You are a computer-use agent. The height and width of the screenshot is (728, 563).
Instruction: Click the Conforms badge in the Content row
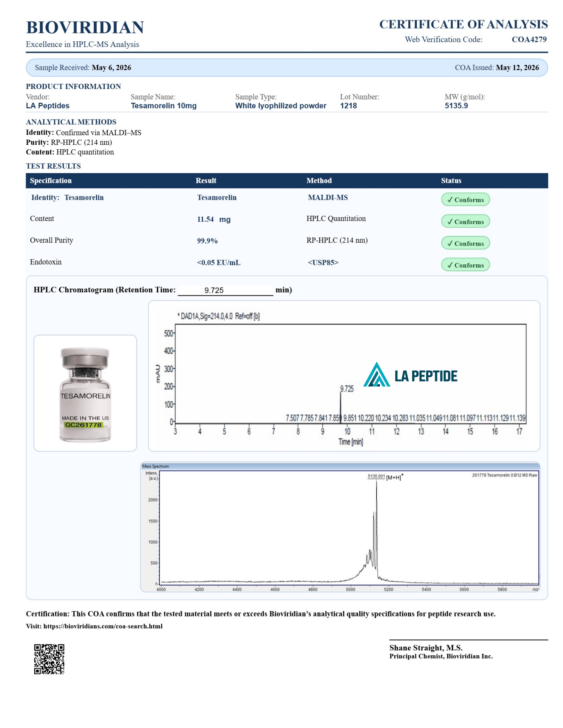[466, 221]
